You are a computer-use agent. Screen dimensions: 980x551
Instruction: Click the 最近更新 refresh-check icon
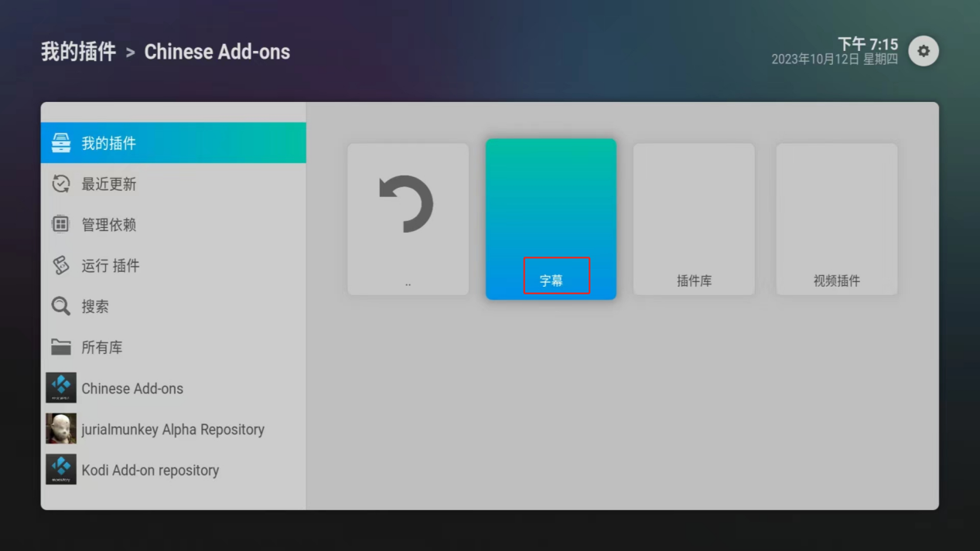click(x=61, y=184)
